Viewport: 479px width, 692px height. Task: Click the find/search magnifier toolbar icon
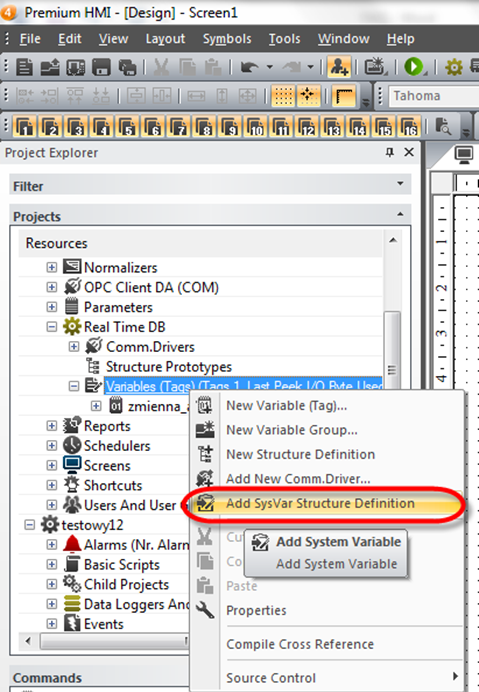(x=443, y=126)
